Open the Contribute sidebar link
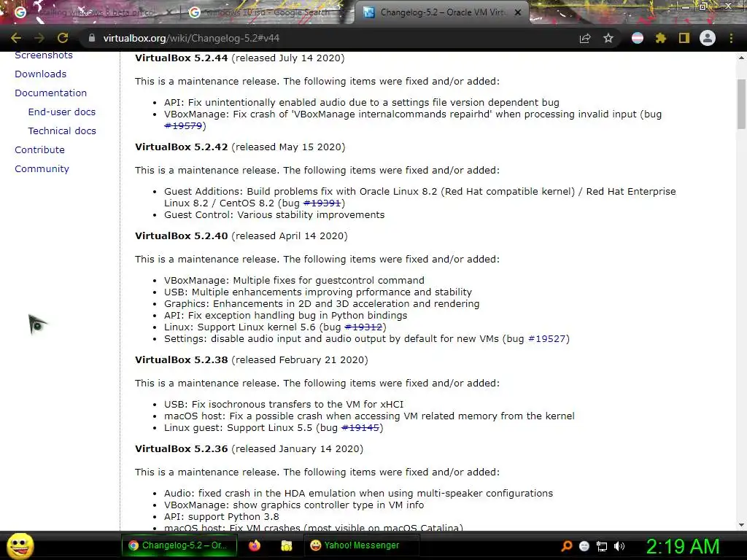 39,150
